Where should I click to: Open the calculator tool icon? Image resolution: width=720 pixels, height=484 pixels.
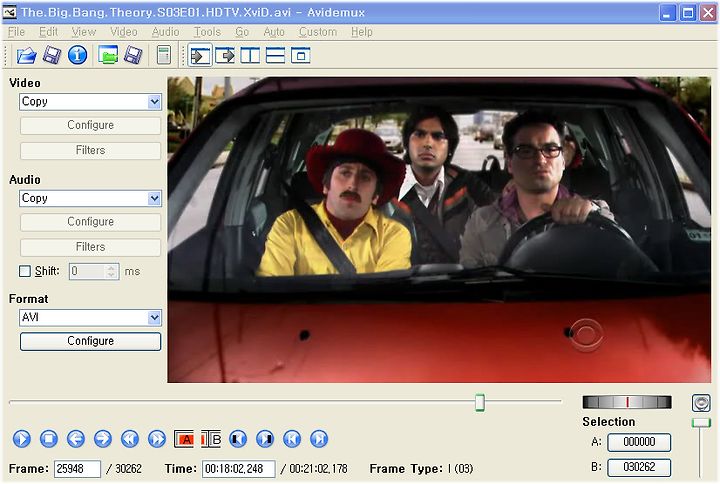(164, 55)
